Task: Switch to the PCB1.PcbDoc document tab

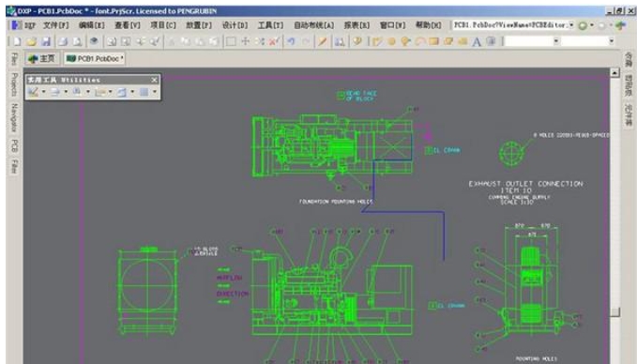Action: (x=95, y=59)
